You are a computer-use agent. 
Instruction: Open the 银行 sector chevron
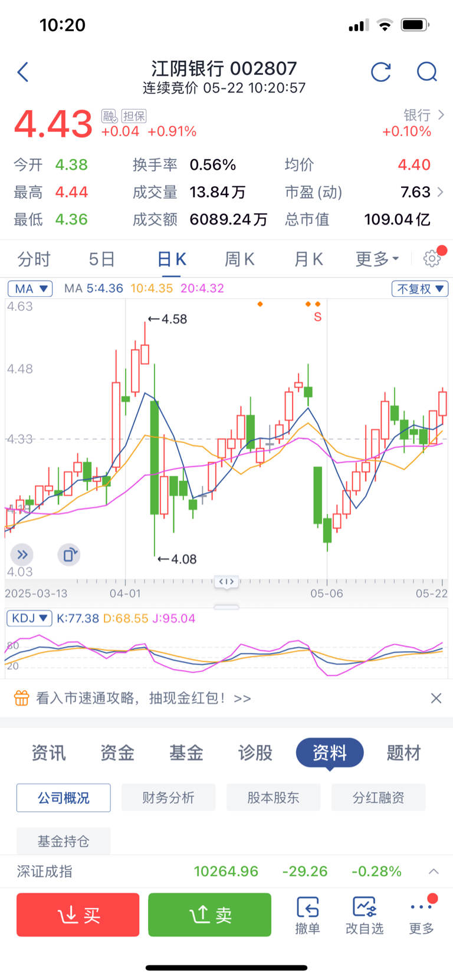pyautogui.click(x=441, y=115)
